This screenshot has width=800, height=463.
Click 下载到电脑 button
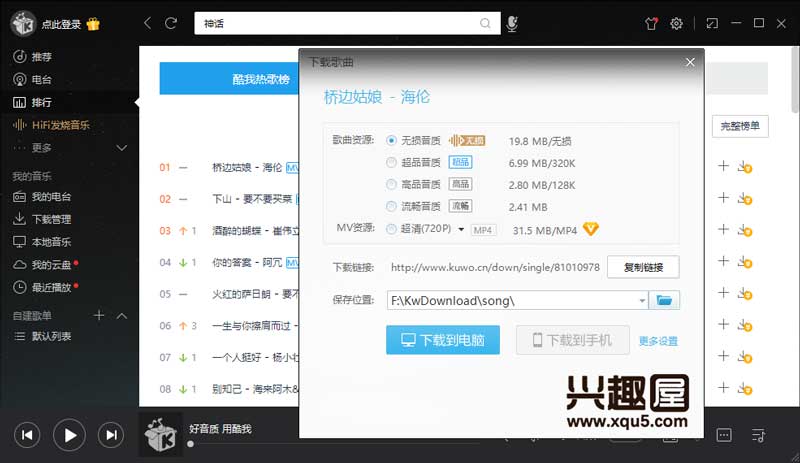443,340
